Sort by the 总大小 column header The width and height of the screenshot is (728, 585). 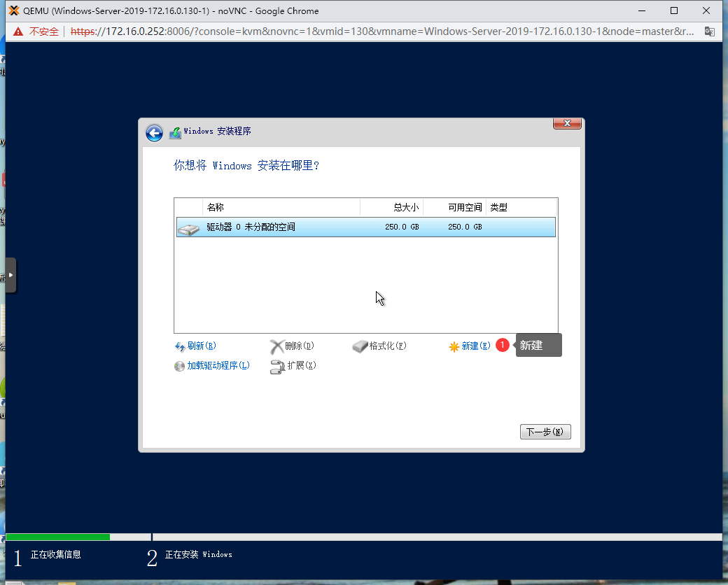tap(392, 208)
